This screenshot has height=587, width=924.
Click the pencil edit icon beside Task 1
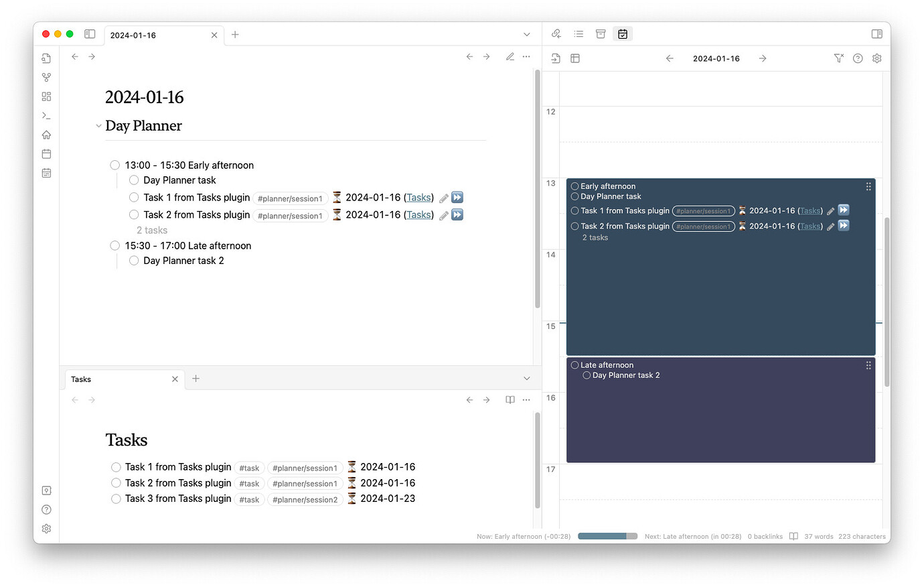[x=443, y=197]
